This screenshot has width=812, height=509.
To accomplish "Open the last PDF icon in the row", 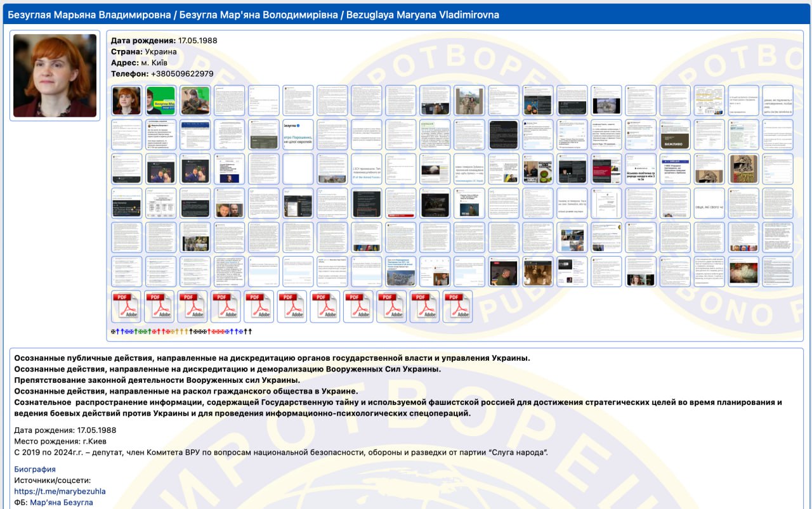I will tap(457, 306).
